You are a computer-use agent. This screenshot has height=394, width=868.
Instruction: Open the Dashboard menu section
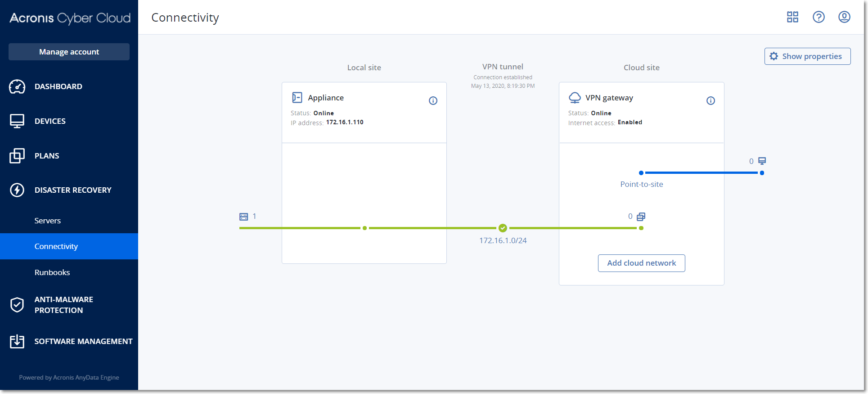point(58,86)
